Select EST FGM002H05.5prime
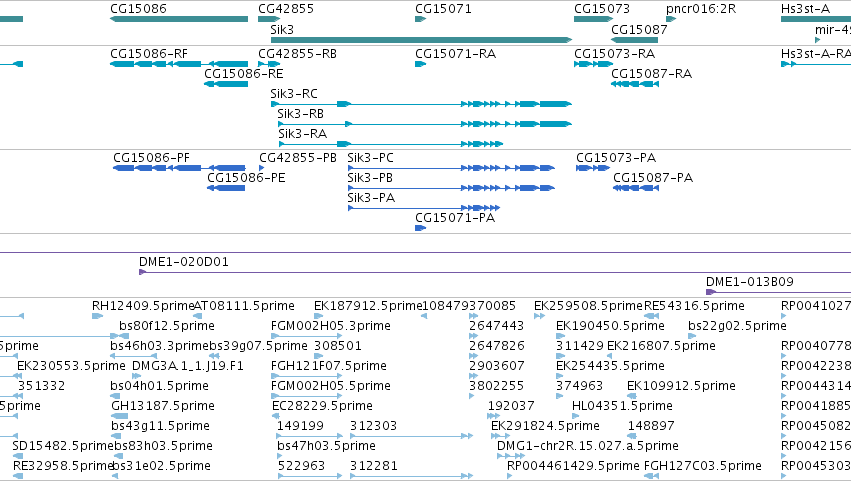851x481 pixels. coord(331,387)
